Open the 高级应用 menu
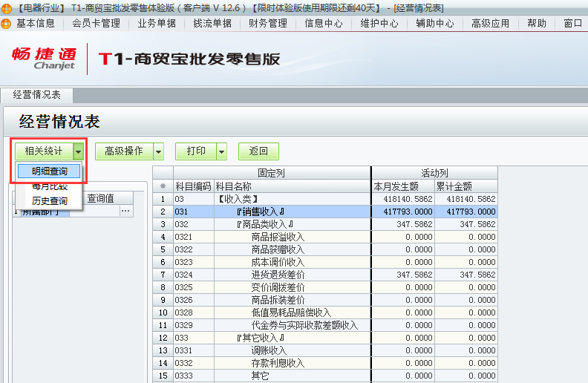 (x=490, y=23)
